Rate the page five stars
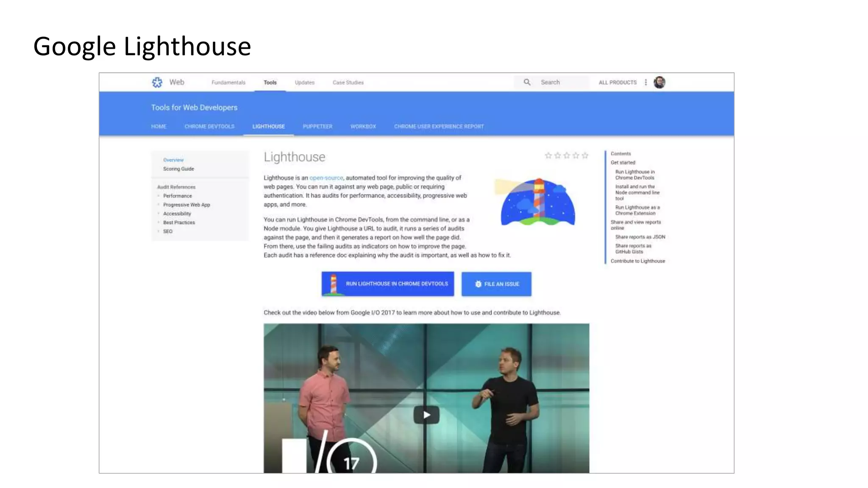868x488 pixels. click(585, 155)
